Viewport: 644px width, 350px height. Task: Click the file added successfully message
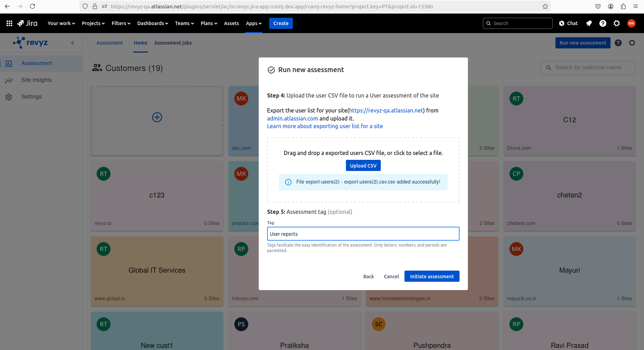(363, 182)
